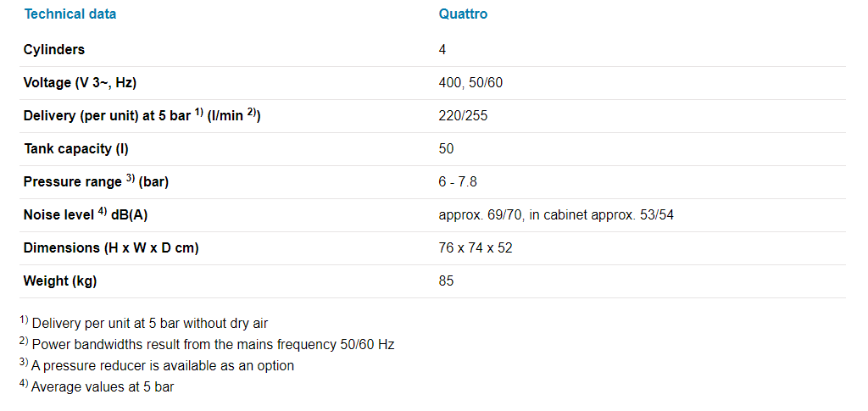Screen dimensions: 868x411
Task: Click the Cylinders value '4'
Action: pos(442,50)
